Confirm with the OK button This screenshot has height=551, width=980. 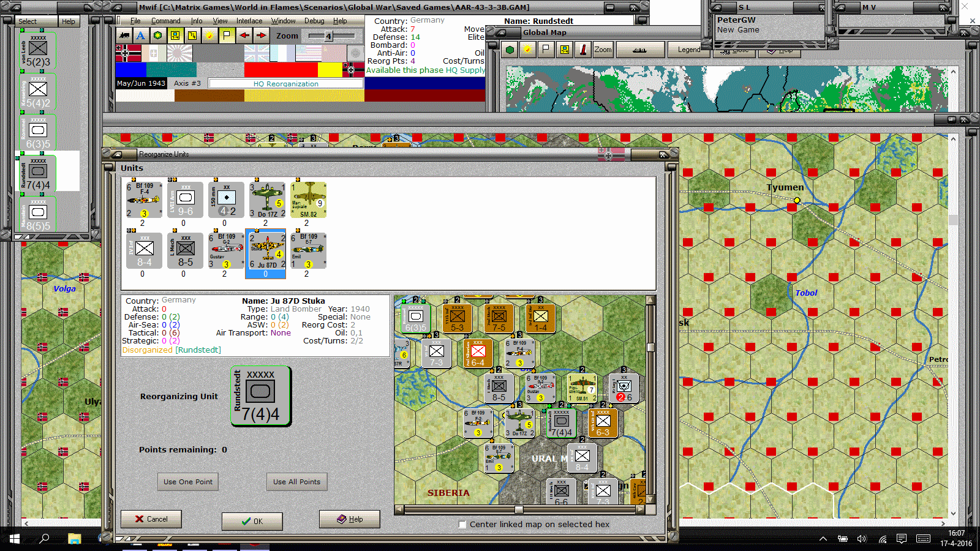(252, 521)
